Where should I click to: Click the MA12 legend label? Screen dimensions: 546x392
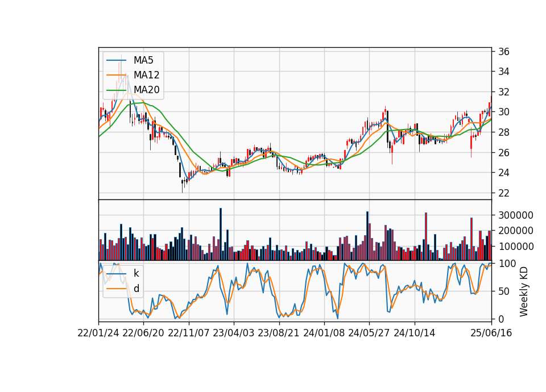coord(146,75)
